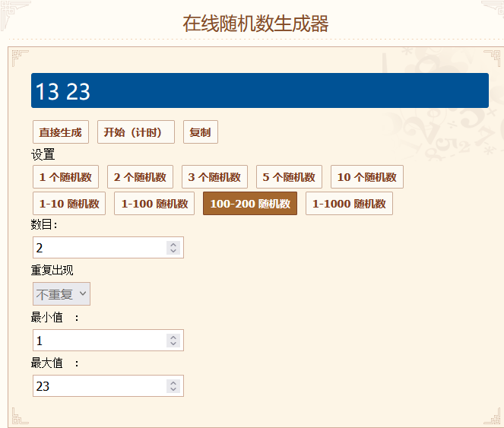Click the 在线随机数生成器 page title
This screenshot has width=504, height=428.
[x=255, y=24]
